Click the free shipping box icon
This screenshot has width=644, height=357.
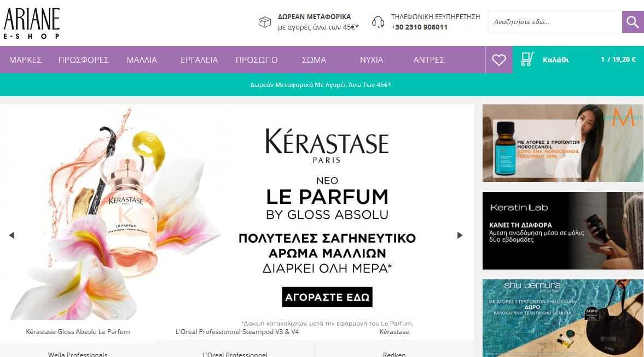(x=264, y=22)
